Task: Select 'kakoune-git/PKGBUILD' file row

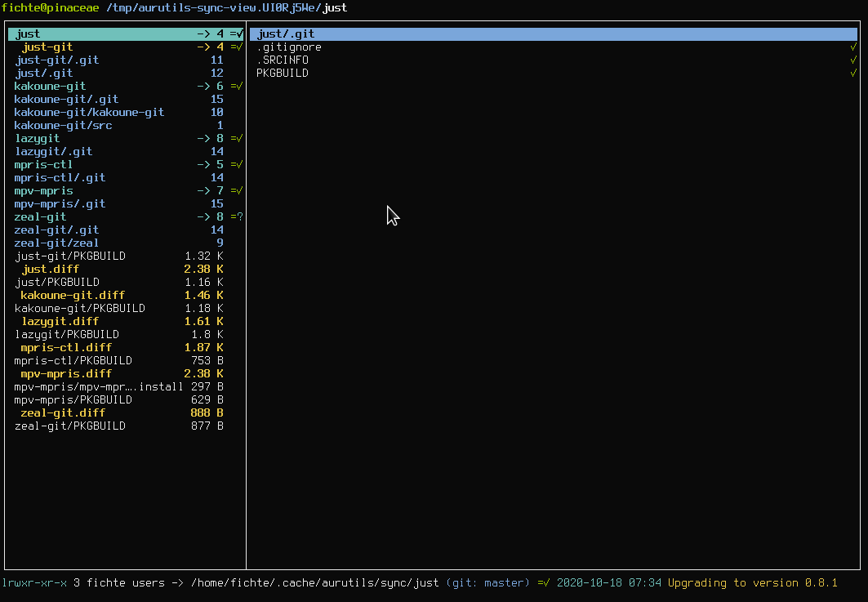Action: [x=126, y=309]
